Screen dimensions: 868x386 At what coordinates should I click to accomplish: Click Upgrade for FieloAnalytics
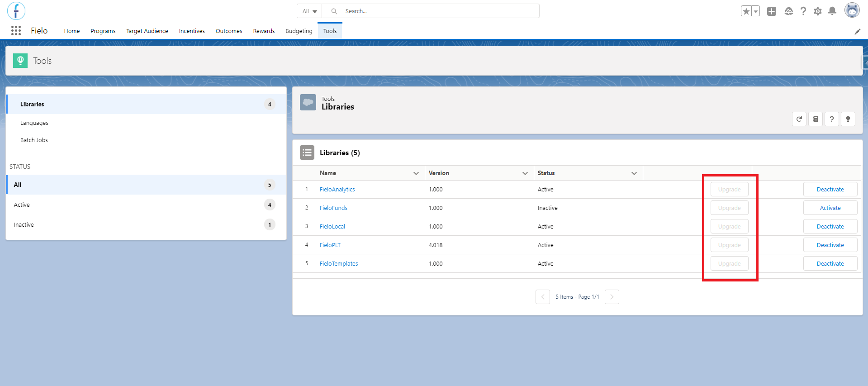coord(730,190)
